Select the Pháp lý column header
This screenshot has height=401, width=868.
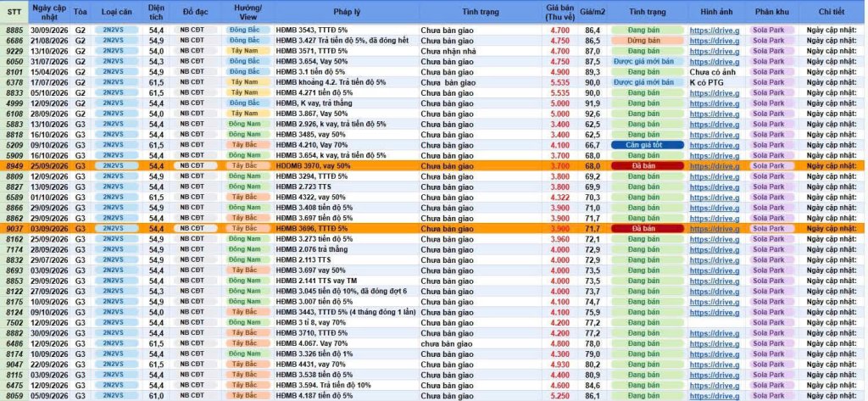click(x=346, y=12)
